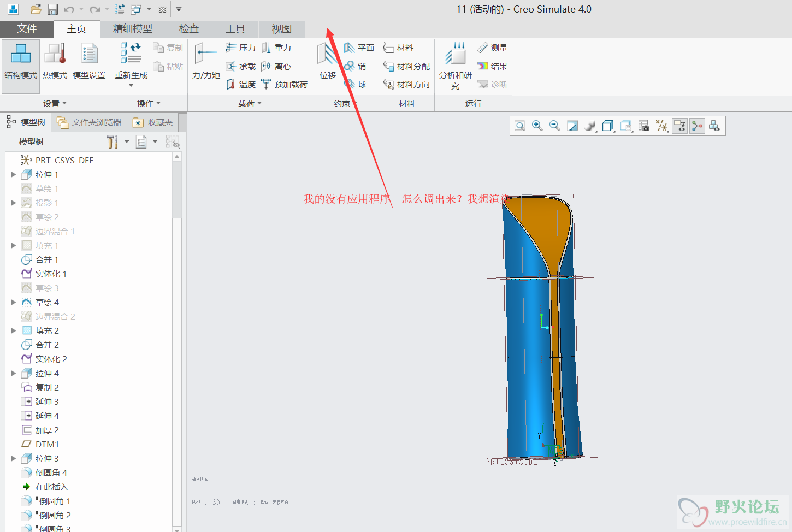
Task: Click the model tree scrollbar up arrow
Action: tap(176, 157)
